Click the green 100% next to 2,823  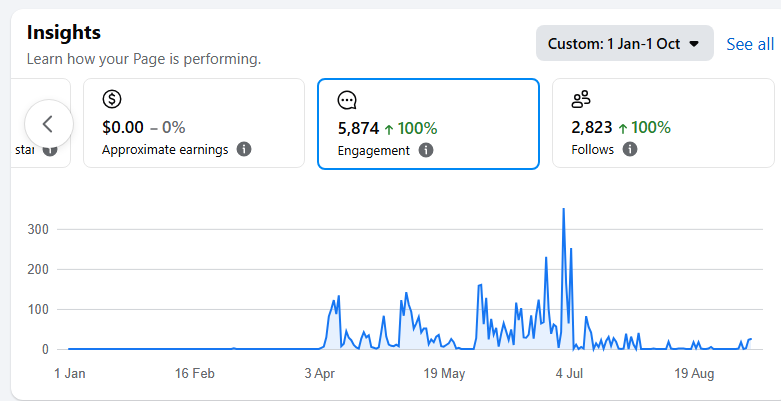651,128
